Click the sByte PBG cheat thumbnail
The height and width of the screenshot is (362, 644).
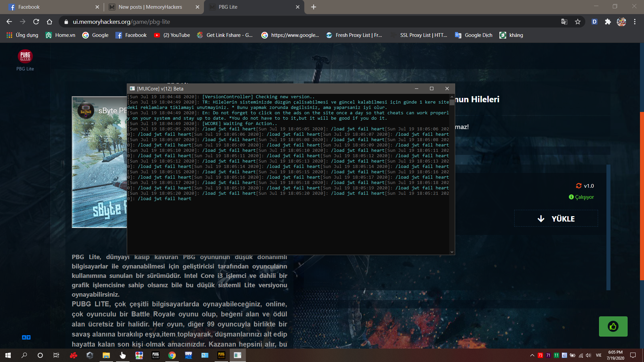click(x=99, y=162)
